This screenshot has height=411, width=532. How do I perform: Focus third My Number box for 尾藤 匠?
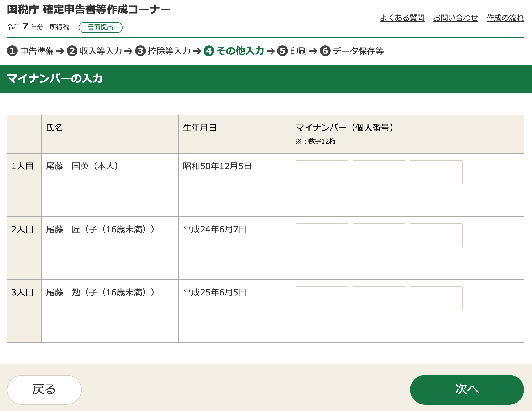[436, 235]
